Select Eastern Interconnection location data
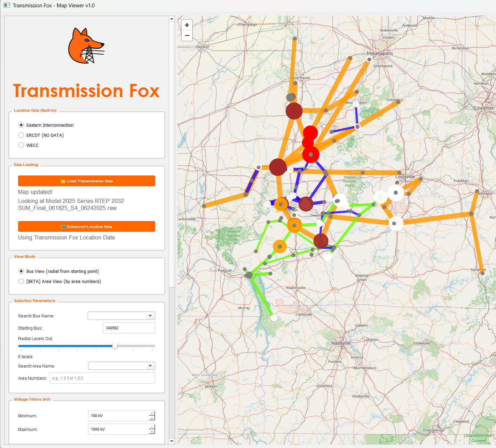 point(21,125)
